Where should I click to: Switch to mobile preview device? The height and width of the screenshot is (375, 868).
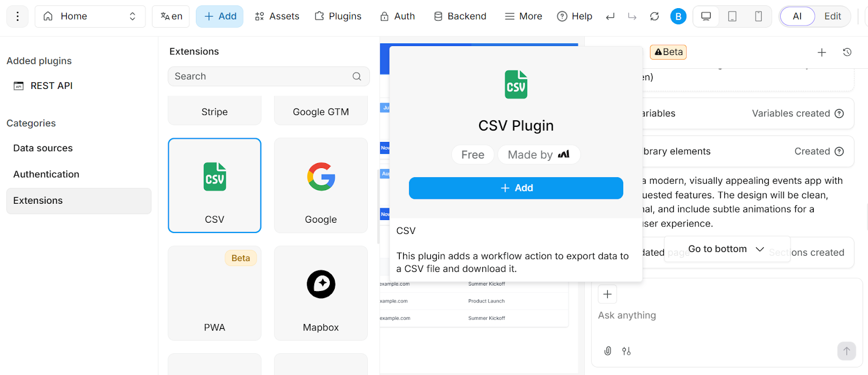[758, 16]
